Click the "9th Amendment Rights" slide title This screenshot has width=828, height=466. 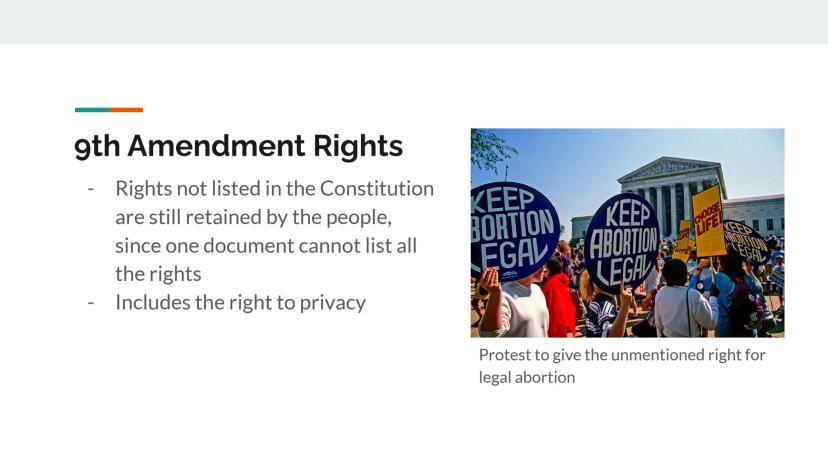tap(238, 147)
